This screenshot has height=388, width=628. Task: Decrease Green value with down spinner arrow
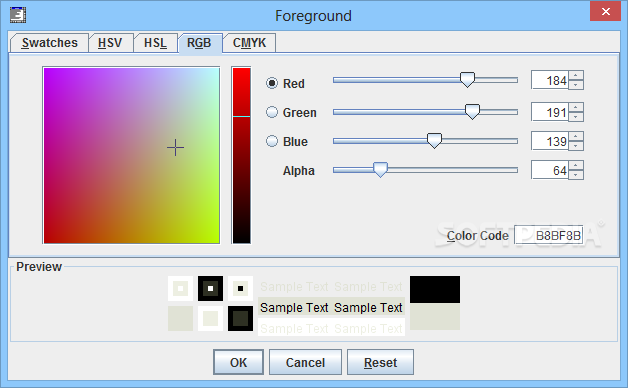click(576, 117)
